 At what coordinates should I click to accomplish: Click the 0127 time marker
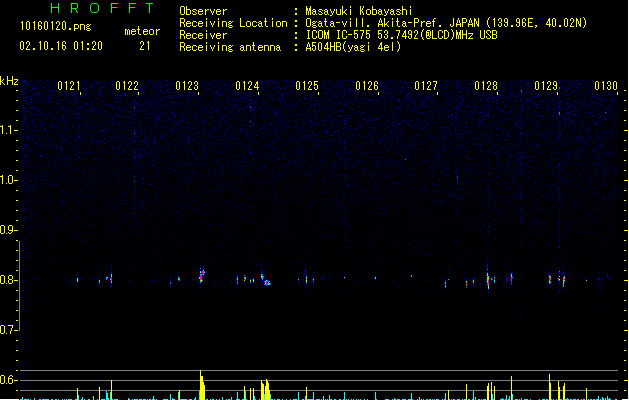(x=426, y=86)
